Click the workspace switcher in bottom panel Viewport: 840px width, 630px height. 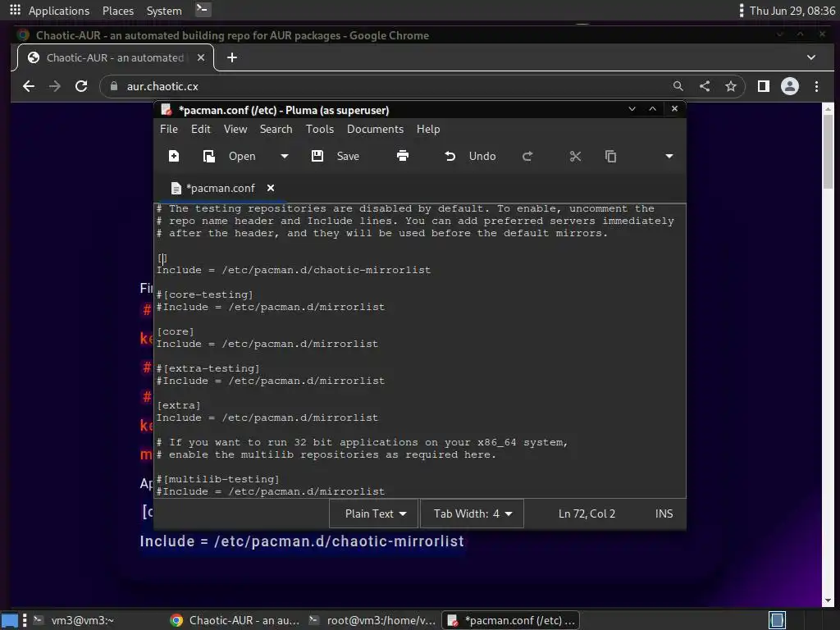(777, 620)
